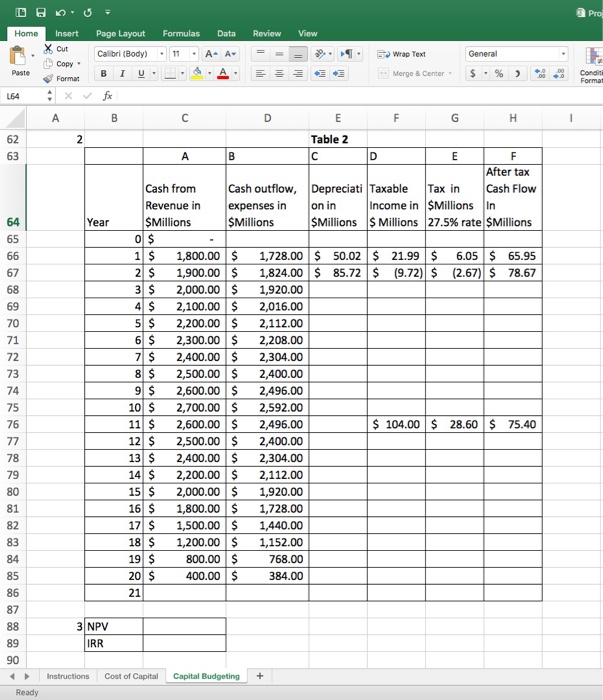The height and width of the screenshot is (700, 603).
Task: Click into the formula bar input area
Action: (359, 96)
